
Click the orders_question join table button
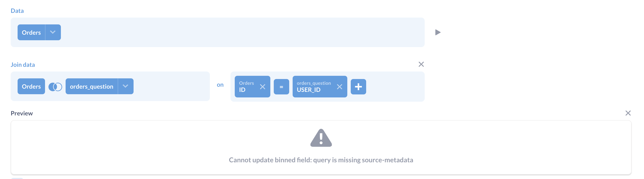[x=92, y=86]
